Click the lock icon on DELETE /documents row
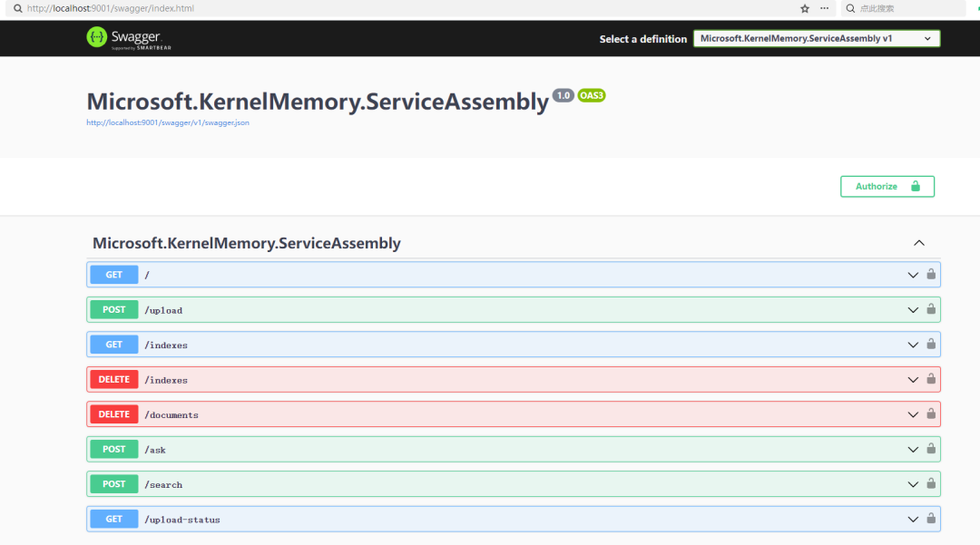Screen dimensions: 980x545 coord(931,414)
